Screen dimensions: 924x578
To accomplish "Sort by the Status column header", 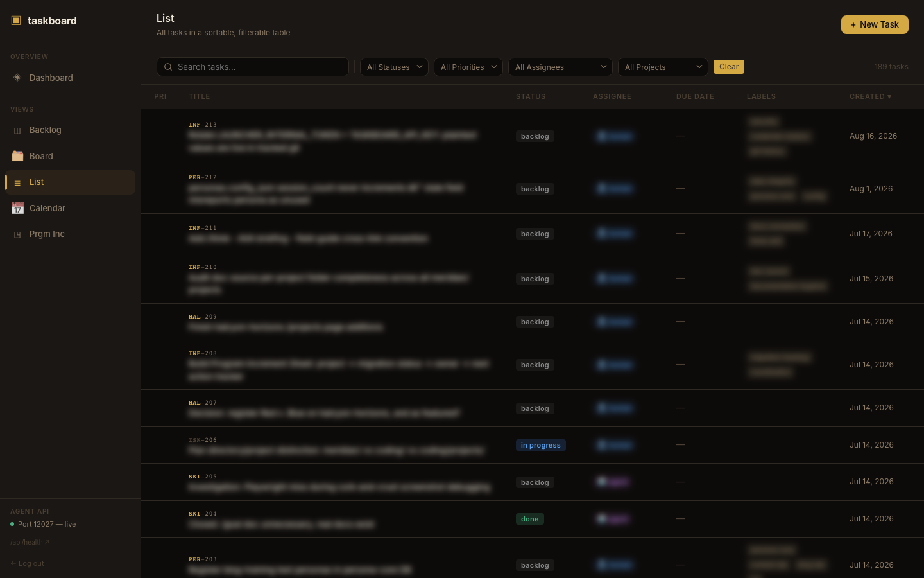I will click(531, 96).
